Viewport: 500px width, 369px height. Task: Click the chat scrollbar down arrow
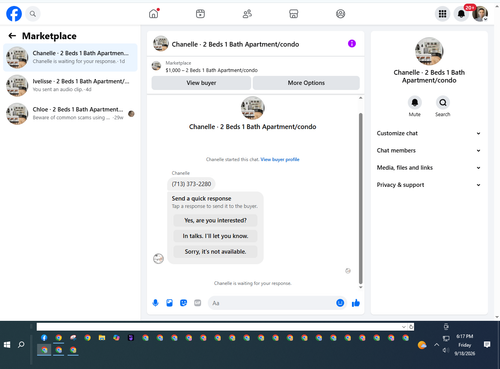pos(360,287)
